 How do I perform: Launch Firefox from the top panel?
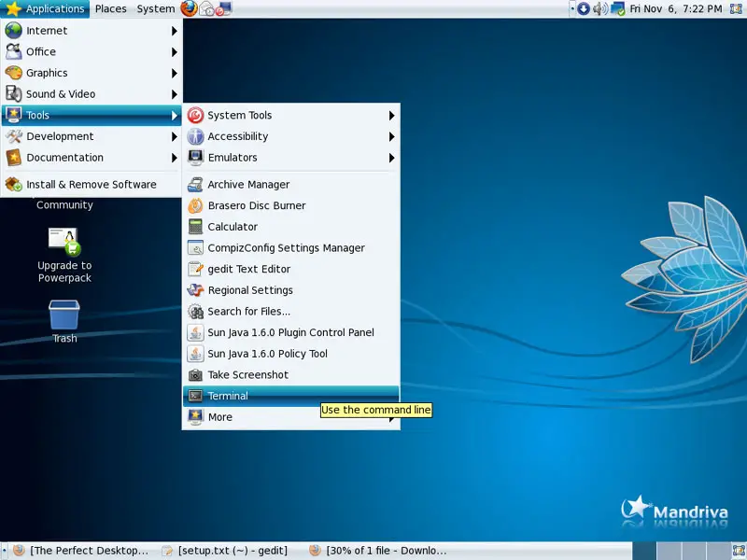190,8
